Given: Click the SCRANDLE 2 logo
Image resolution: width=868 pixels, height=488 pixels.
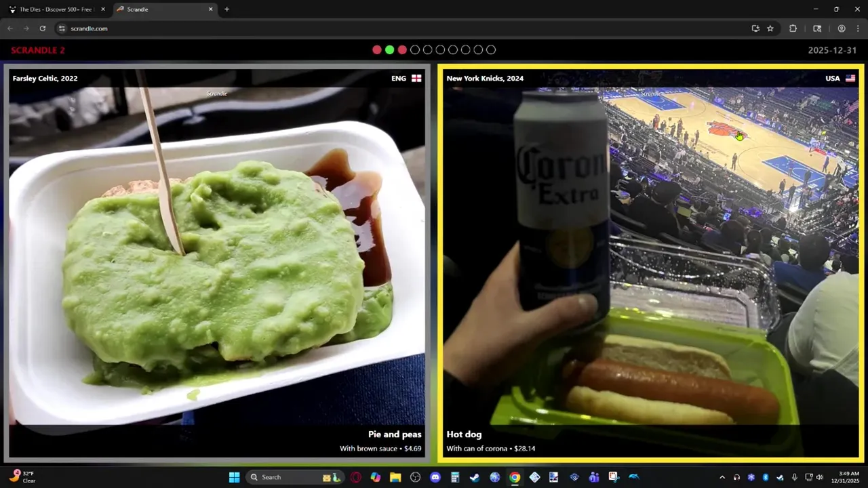Looking at the screenshot, I should [x=38, y=50].
